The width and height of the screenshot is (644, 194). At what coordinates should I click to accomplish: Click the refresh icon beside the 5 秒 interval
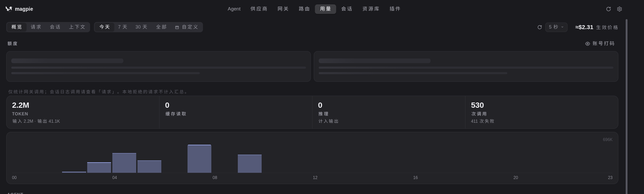tap(540, 27)
